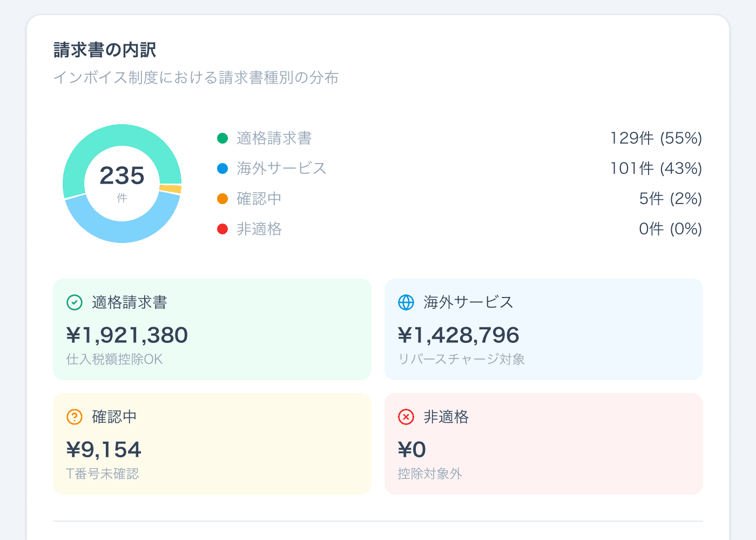Select the orange legend dot for 確認中
The height and width of the screenshot is (540, 756).
tap(222, 199)
